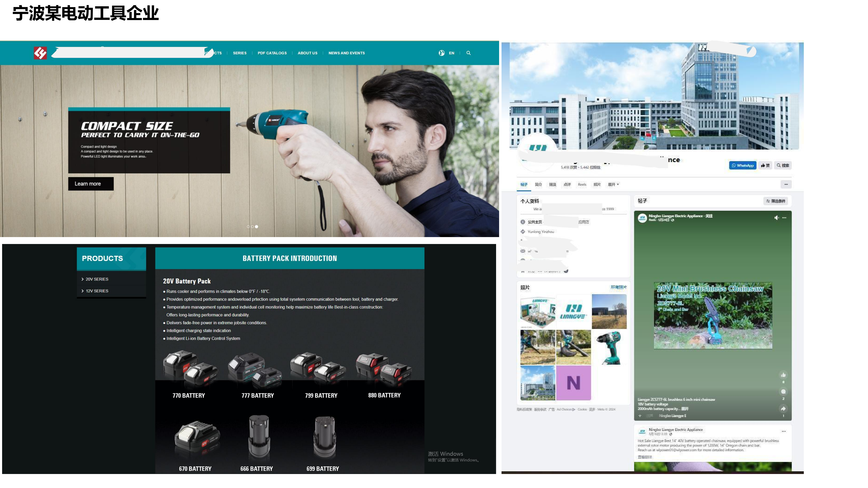Select the first carousel dot
The height and width of the screenshot is (488, 868).
pos(248,227)
